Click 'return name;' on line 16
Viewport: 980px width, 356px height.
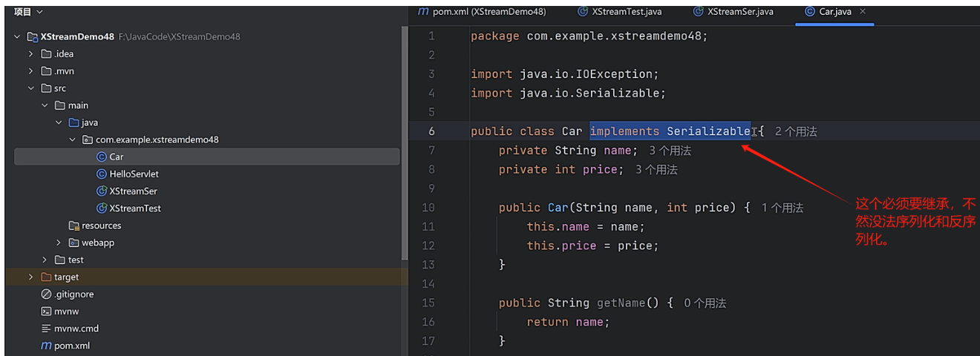pos(568,322)
